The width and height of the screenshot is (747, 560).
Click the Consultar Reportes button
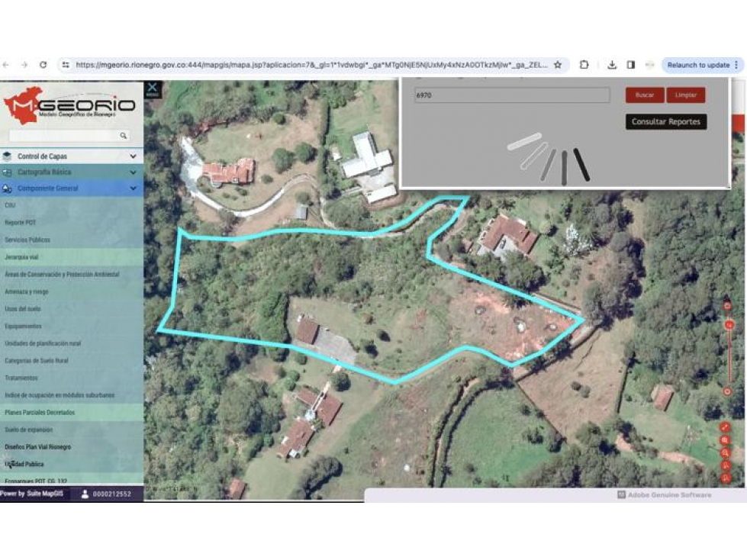(x=666, y=122)
